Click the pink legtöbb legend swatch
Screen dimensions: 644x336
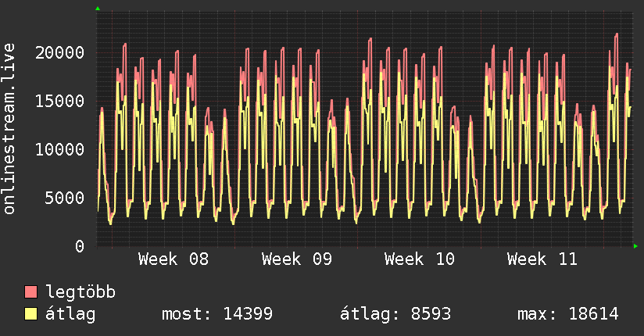click(30, 291)
